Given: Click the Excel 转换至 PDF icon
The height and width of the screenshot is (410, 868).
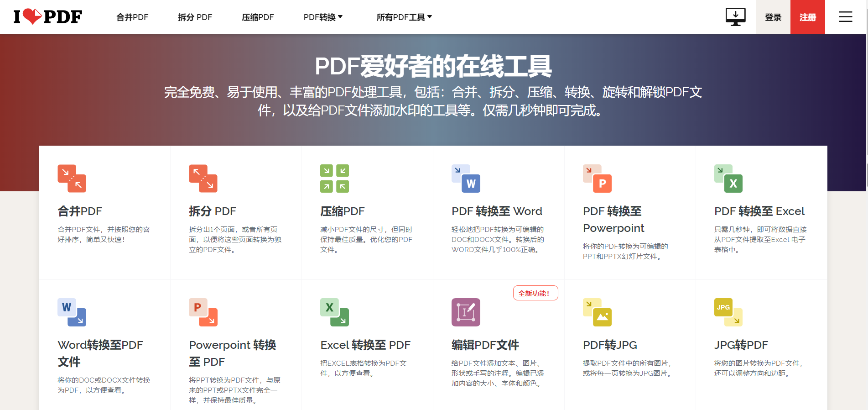Looking at the screenshot, I should [x=334, y=312].
